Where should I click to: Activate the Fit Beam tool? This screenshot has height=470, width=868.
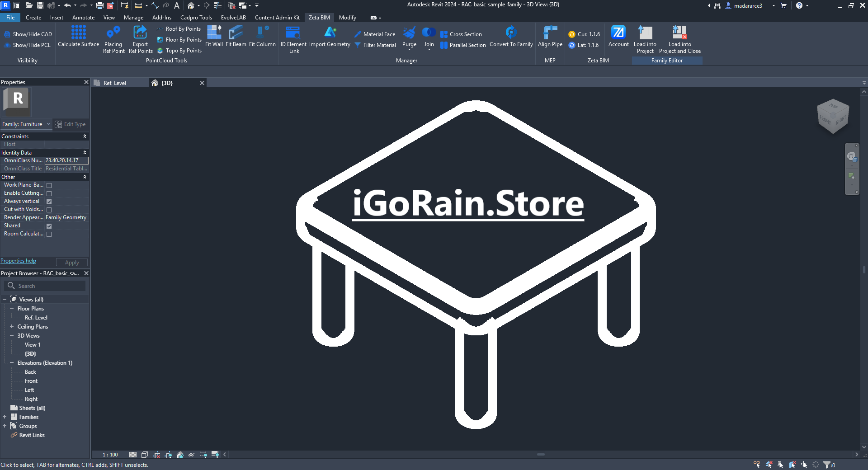236,38
